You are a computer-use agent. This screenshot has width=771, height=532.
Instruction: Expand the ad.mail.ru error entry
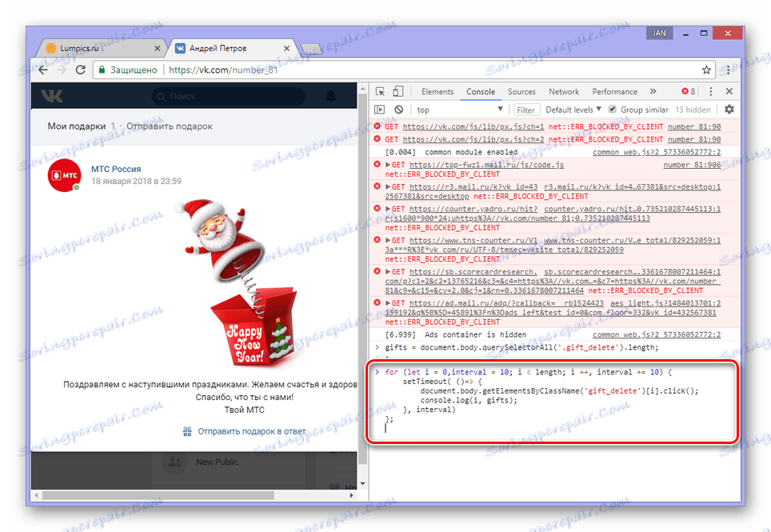(x=388, y=303)
